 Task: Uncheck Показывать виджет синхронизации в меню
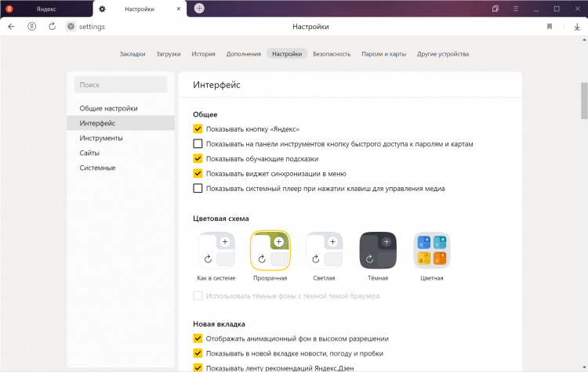click(x=198, y=173)
